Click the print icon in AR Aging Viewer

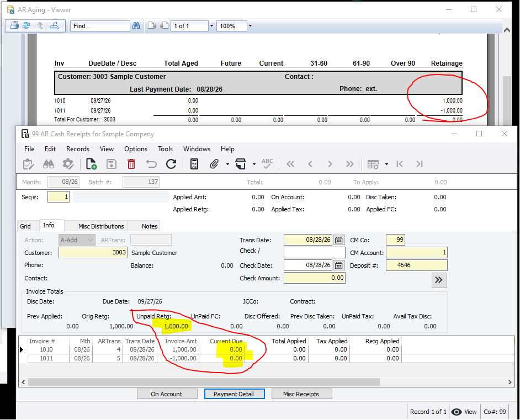(x=14, y=25)
